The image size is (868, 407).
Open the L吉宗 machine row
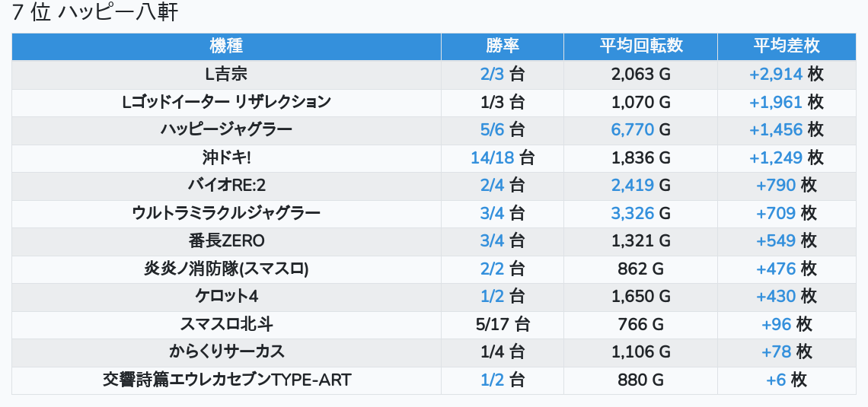coord(434,75)
